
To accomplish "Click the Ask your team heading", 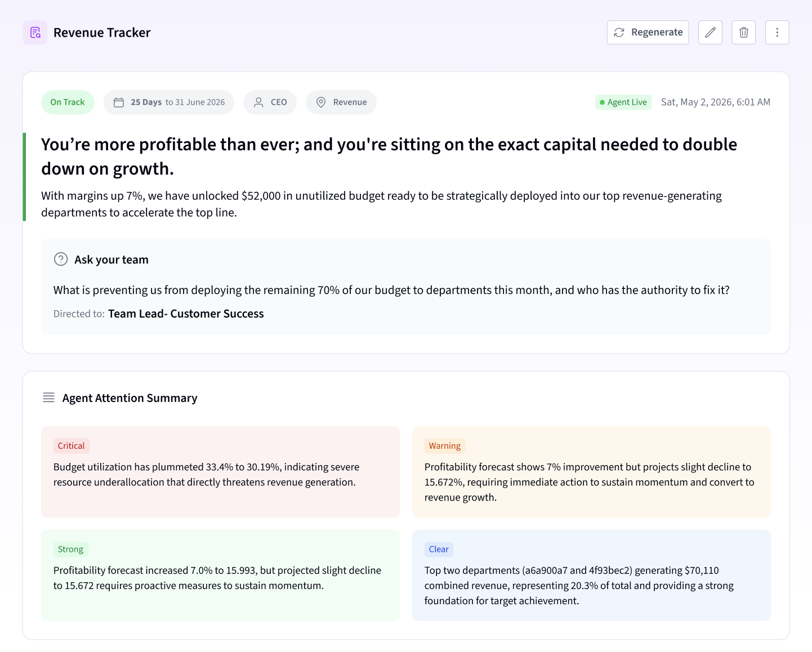I will [111, 260].
